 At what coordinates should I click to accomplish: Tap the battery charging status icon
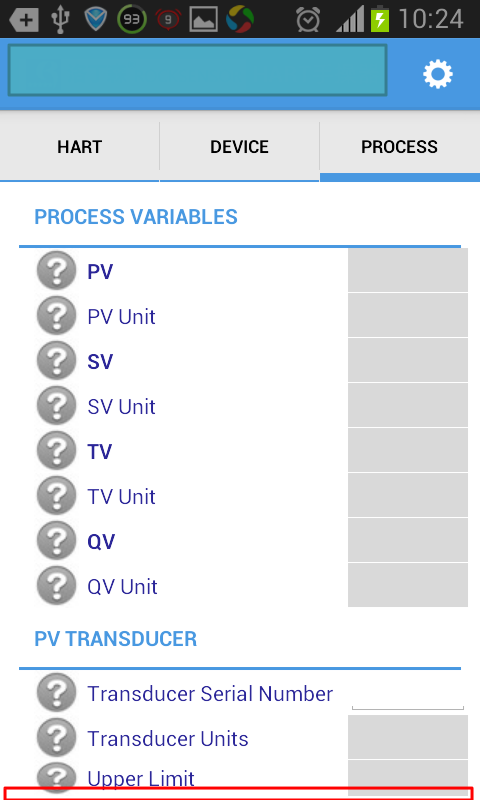[380, 19]
